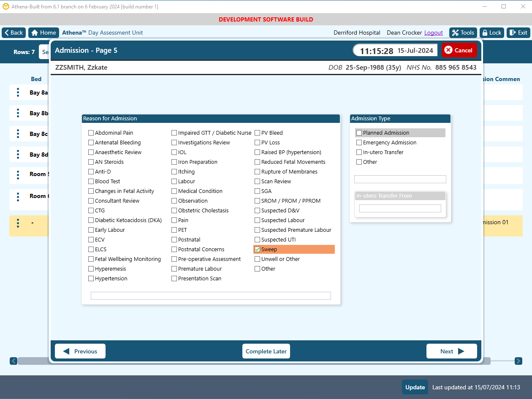The width and height of the screenshot is (532, 399).
Task: Tick Obstetric Cholestasis checkbox
Action: (x=174, y=210)
